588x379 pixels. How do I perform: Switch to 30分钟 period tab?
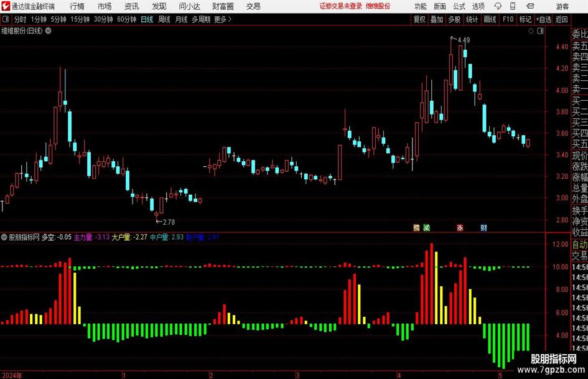[x=103, y=19]
